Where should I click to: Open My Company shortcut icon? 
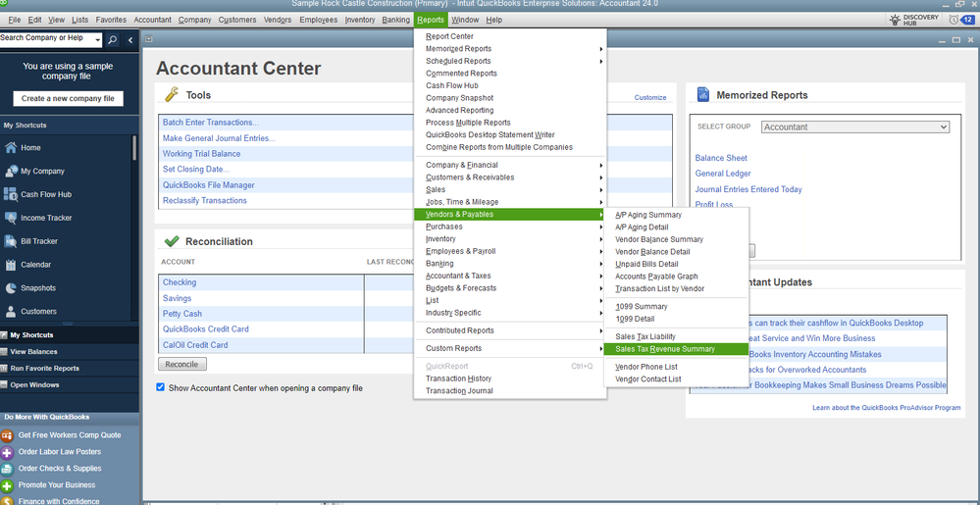[10, 172]
